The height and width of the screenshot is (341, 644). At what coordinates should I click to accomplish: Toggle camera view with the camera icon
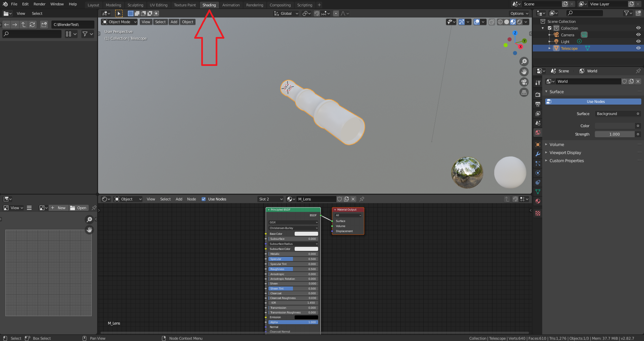click(524, 82)
